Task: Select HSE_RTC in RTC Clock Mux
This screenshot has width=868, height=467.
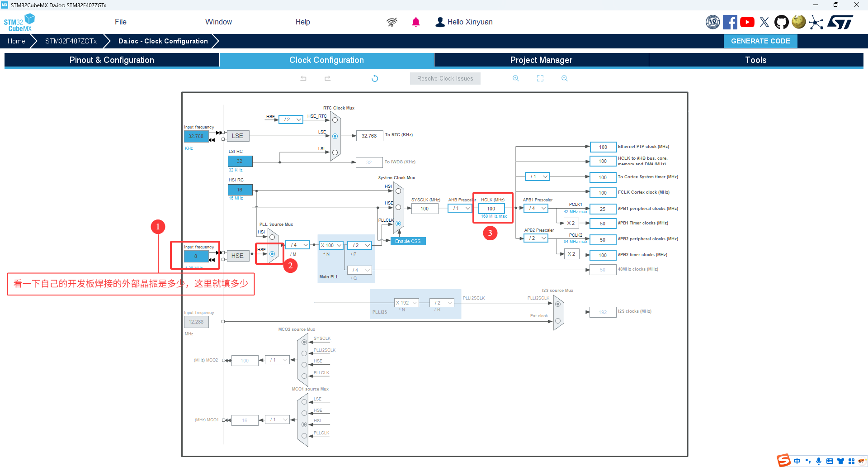Action: (x=335, y=120)
